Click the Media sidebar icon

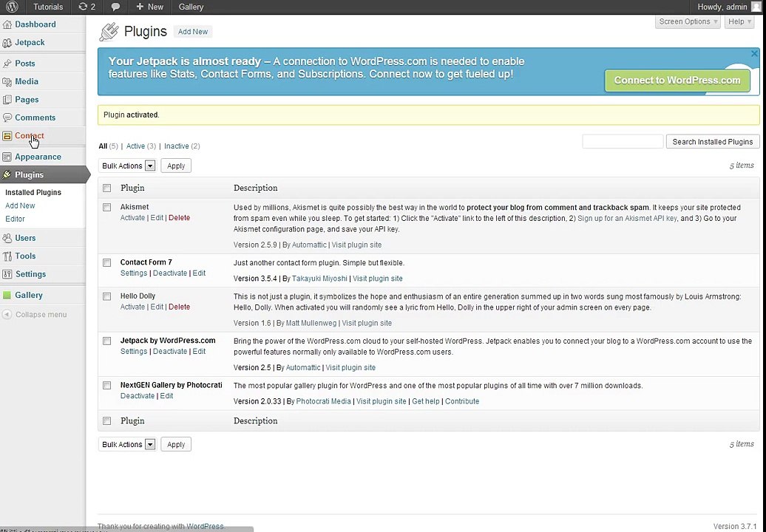coord(7,81)
